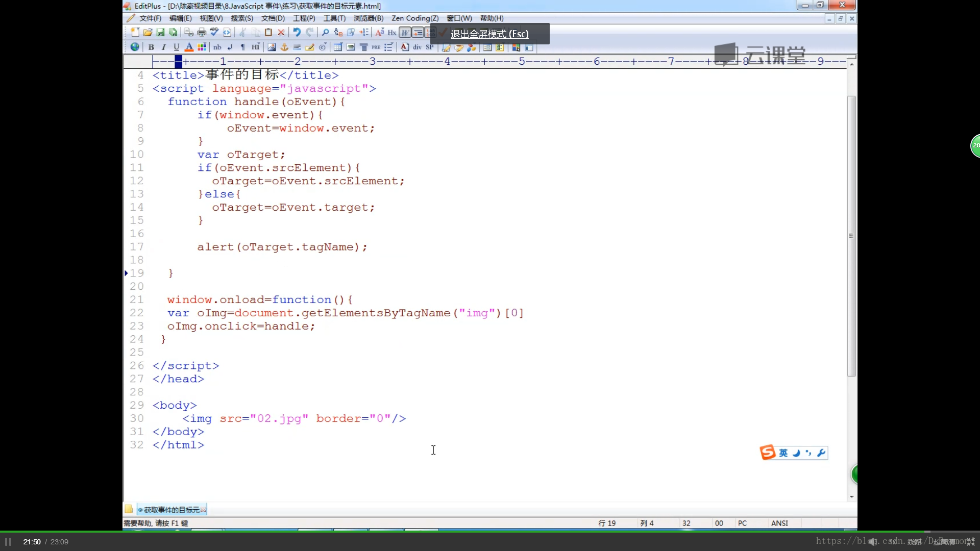Click the red X delete icon
Viewport: 980px width, 551px height.
[x=281, y=33]
